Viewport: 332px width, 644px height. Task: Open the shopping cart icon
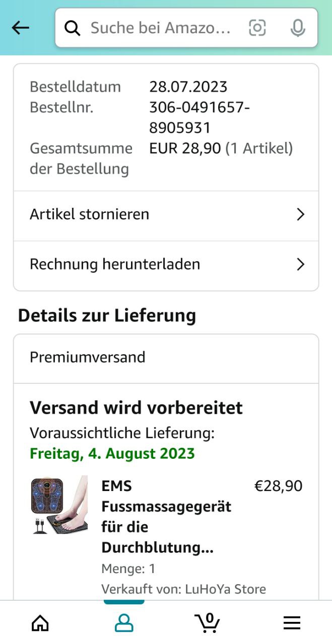tap(207, 622)
